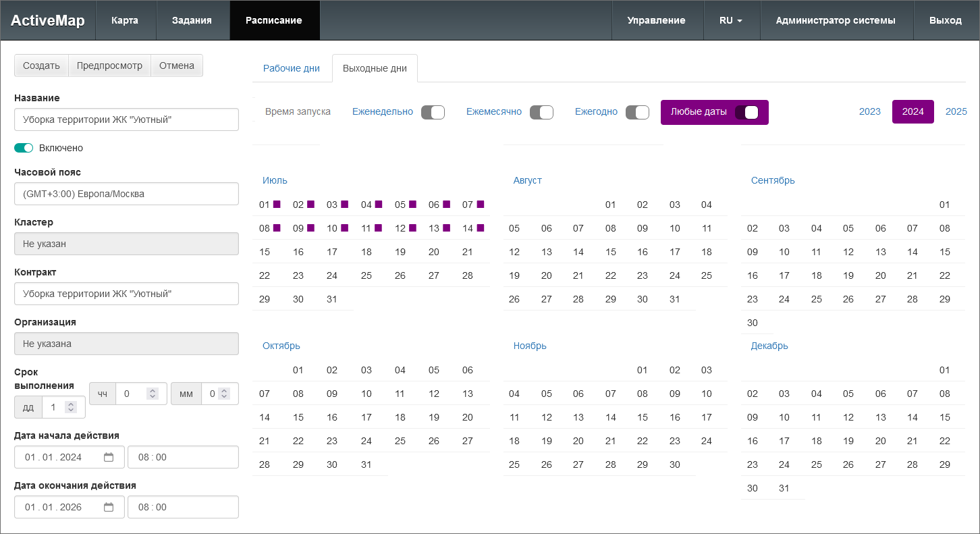Open calendar picker for start date
The height and width of the screenshot is (534, 980).
[x=109, y=457]
